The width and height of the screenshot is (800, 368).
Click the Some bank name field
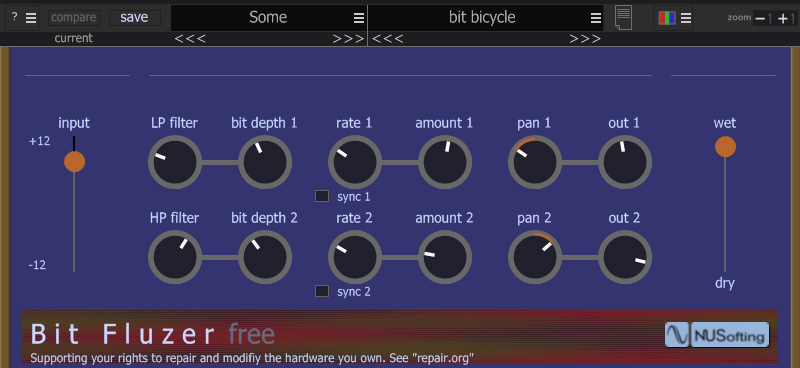click(x=268, y=18)
